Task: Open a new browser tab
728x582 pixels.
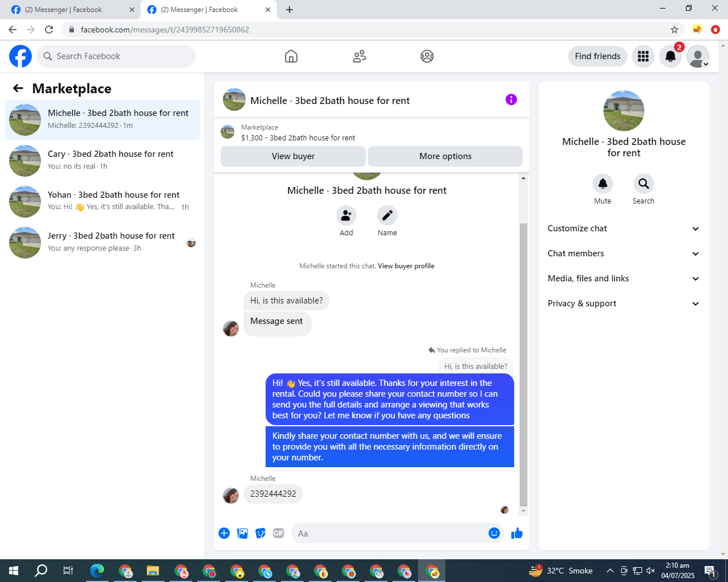Action: tap(289, 10)
